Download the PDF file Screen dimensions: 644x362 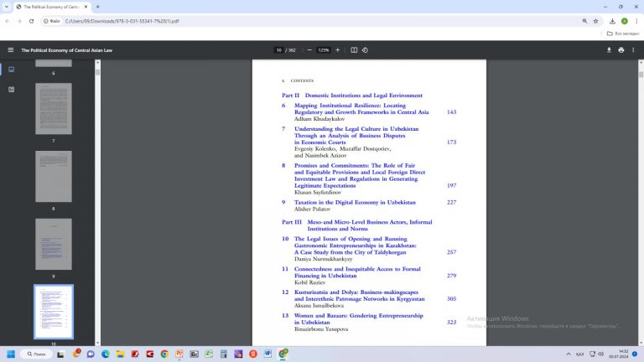coord(609,50)
